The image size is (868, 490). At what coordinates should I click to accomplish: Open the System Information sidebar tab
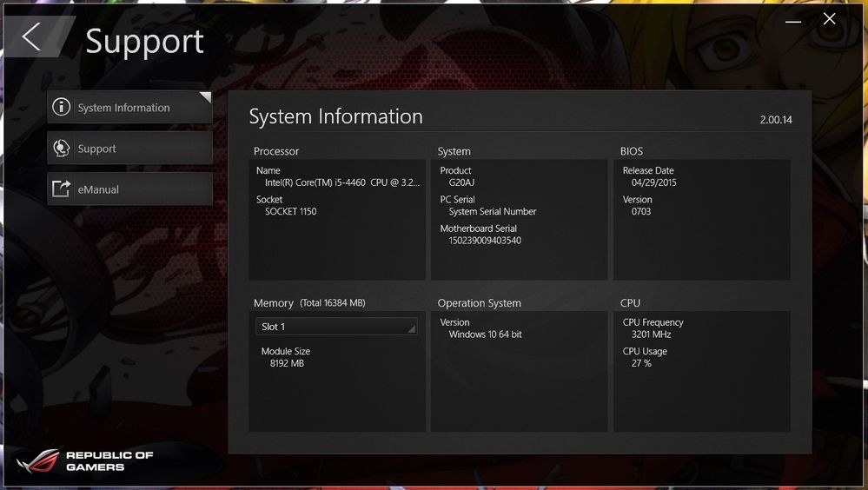tap(129, 107)
